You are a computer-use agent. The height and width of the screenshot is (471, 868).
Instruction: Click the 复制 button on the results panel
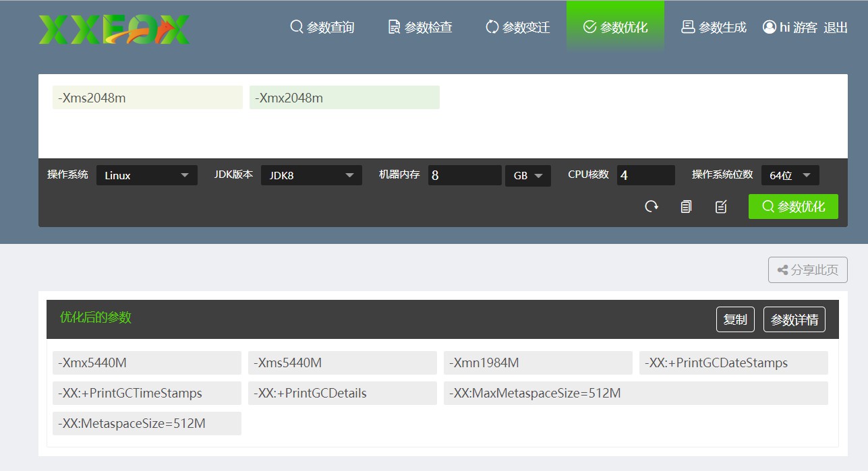pyautogui.click(x=735, y=319)
